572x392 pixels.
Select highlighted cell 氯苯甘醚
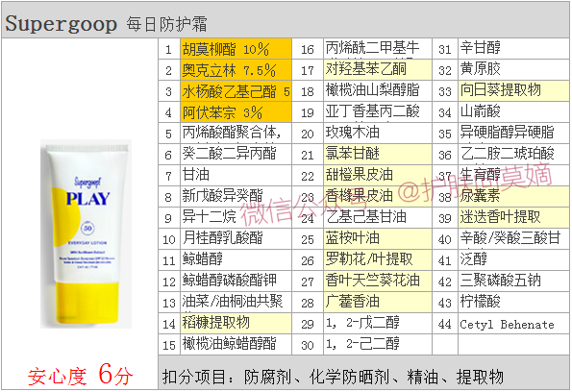click(378, 155)
